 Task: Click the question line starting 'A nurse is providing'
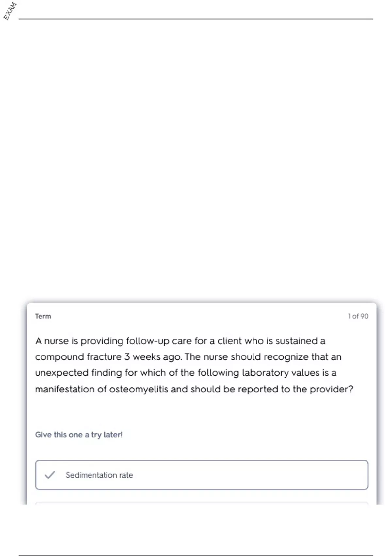point(180,341)
